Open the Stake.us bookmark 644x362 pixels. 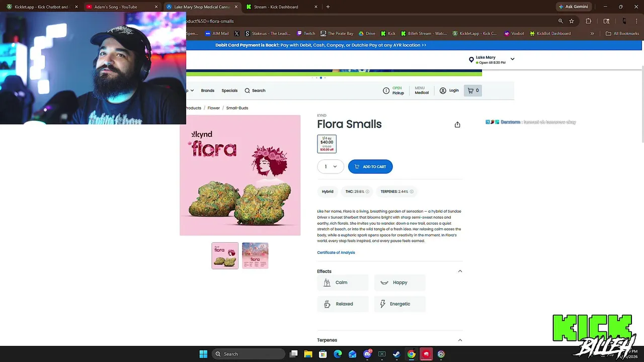point(268,33)
